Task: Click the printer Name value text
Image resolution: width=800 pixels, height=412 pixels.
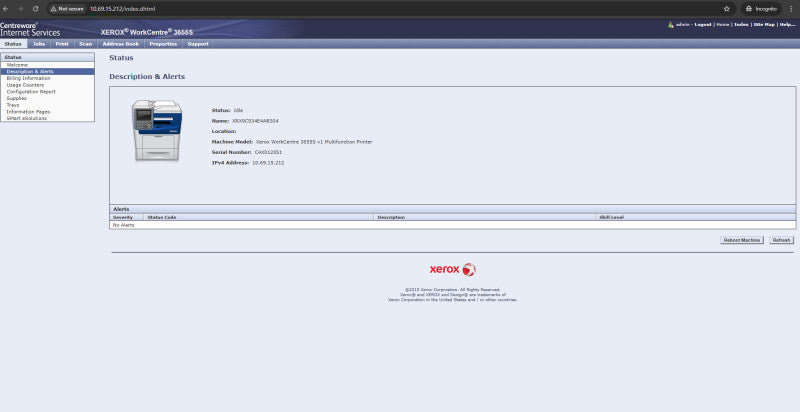Action: pos(256,121)
